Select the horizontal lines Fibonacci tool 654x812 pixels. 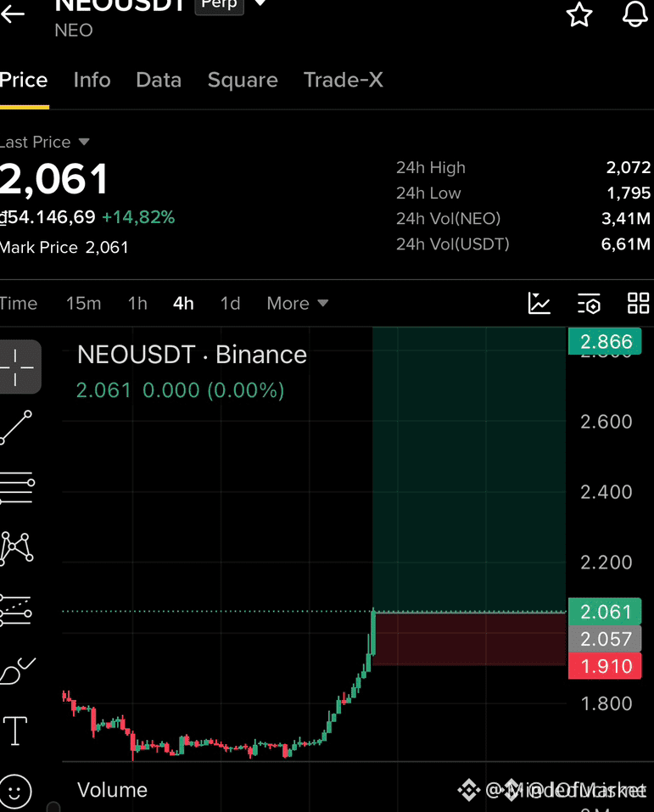pos(17,487)
